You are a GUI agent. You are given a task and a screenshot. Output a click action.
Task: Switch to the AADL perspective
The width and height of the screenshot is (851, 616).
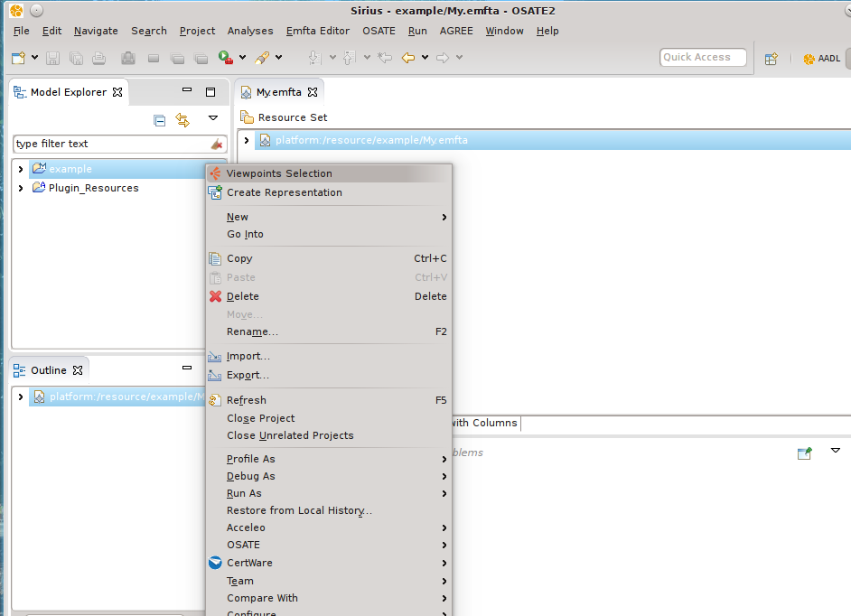[822, 59]
